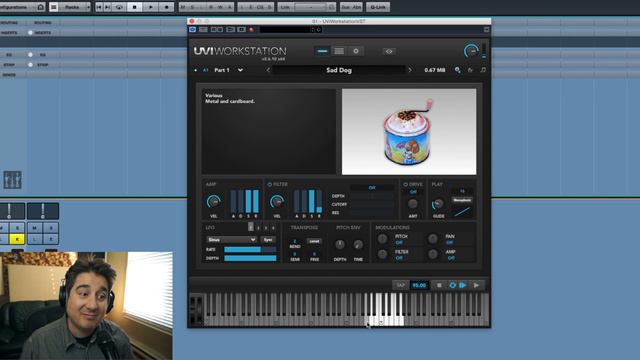This screenshot has height=360, width=640.
Task: Toggle the LFO Sync button
Action: (x=268, y=240)
